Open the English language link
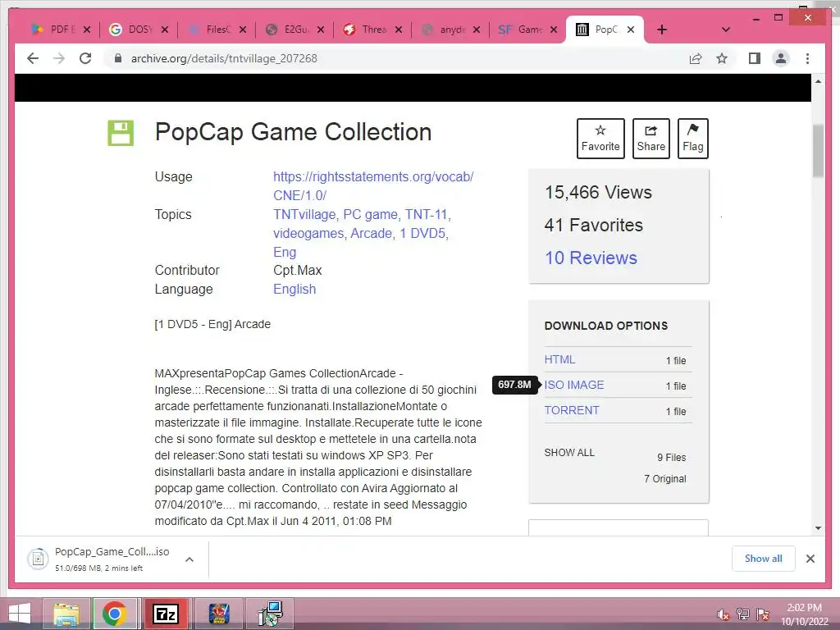Image resolution: width=840 pixels, height=630 pixels. pyautogui.click(x=294, y=290)
